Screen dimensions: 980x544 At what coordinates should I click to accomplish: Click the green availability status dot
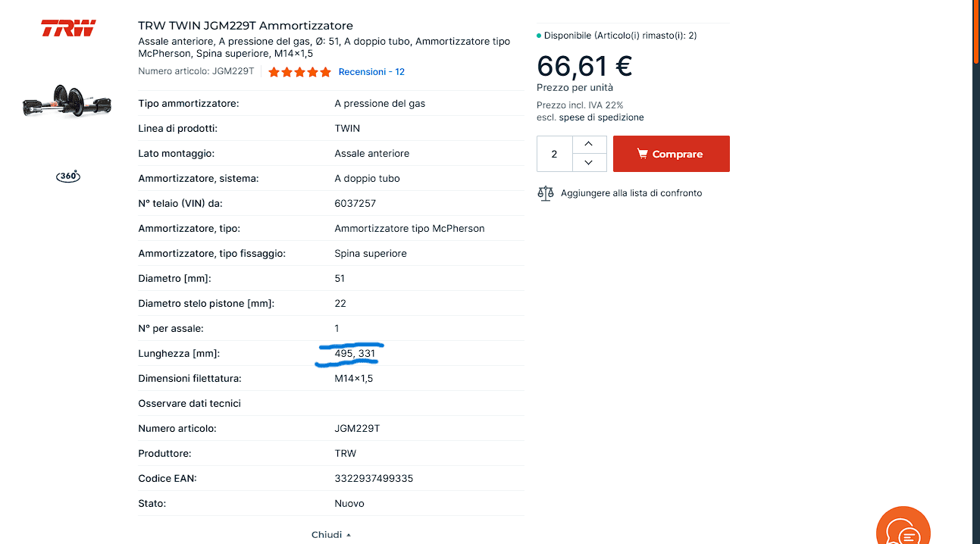(x=539, y=36)
